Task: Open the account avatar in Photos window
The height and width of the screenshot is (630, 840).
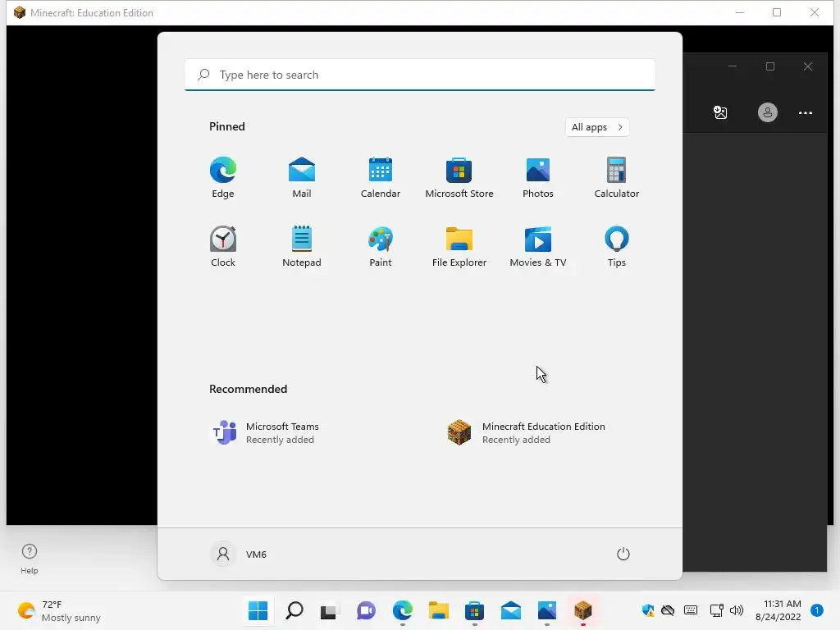Action: pos(767,112)
